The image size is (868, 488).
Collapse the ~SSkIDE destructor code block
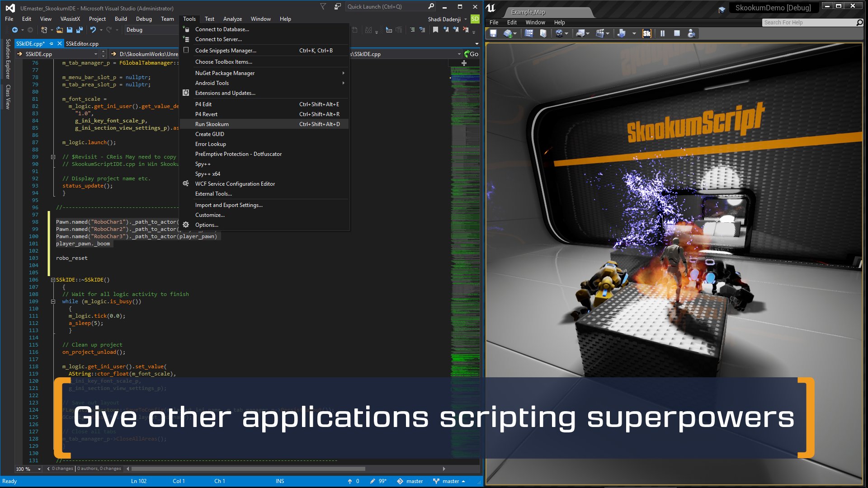[x=53, y=280]
